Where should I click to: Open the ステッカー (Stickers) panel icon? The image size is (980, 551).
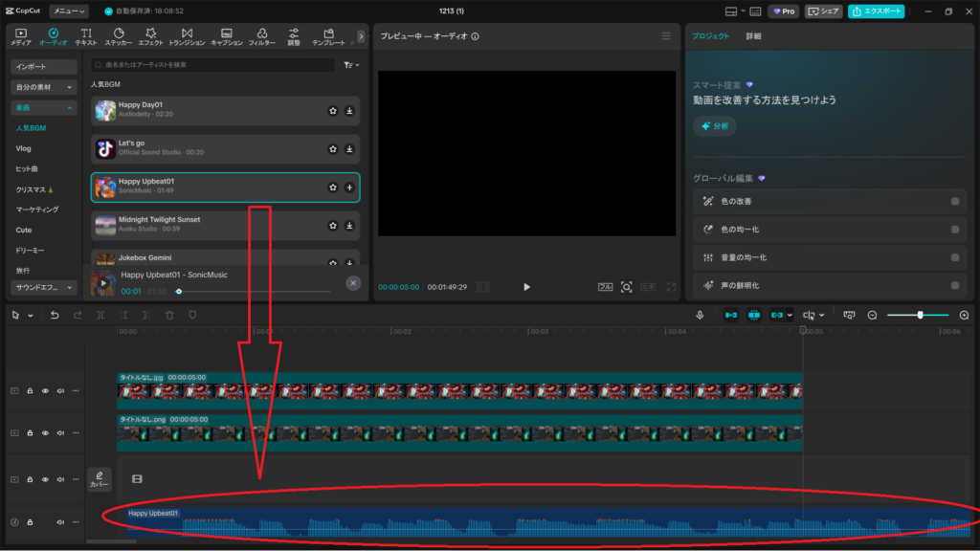click(x=119, y=36)
